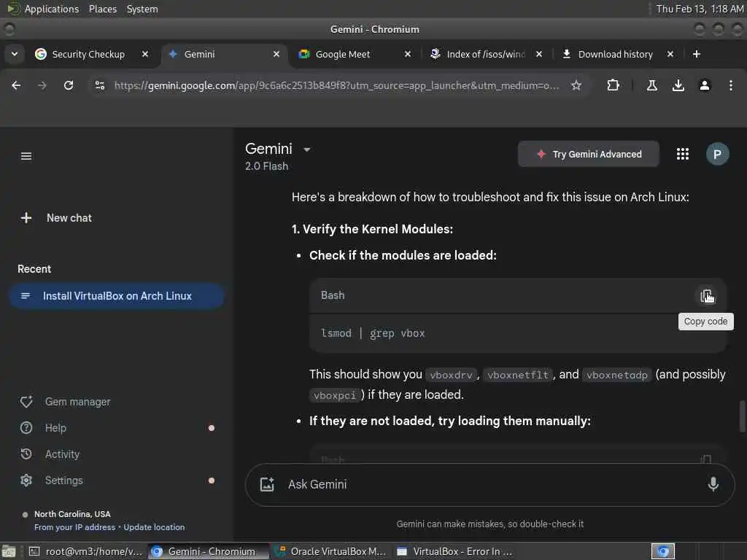The width and height of the screenshot is (747, 560).
Task: Open Chrome Labs flask icon
Action: click(652, 85)
